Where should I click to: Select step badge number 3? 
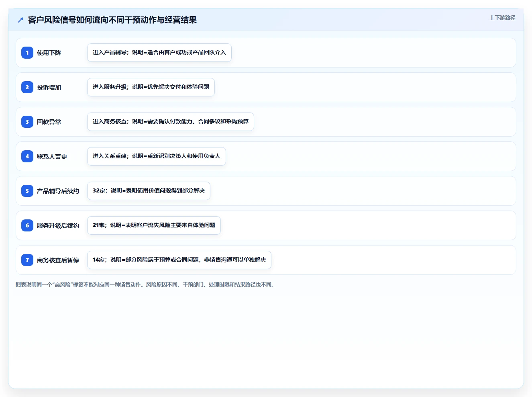27,122
